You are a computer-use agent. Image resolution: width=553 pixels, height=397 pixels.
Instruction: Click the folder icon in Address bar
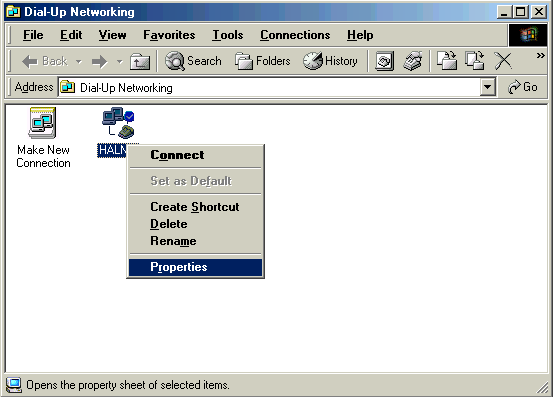[x=68, y=87]
